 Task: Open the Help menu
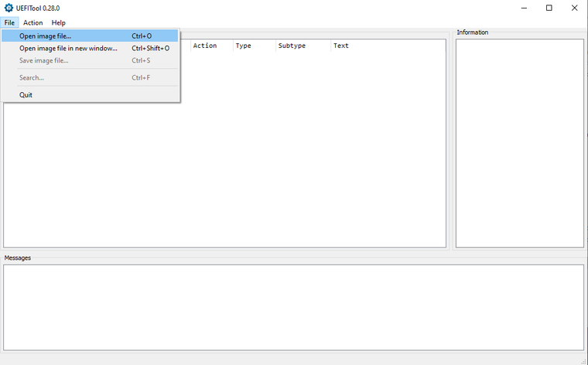(59, 22)
